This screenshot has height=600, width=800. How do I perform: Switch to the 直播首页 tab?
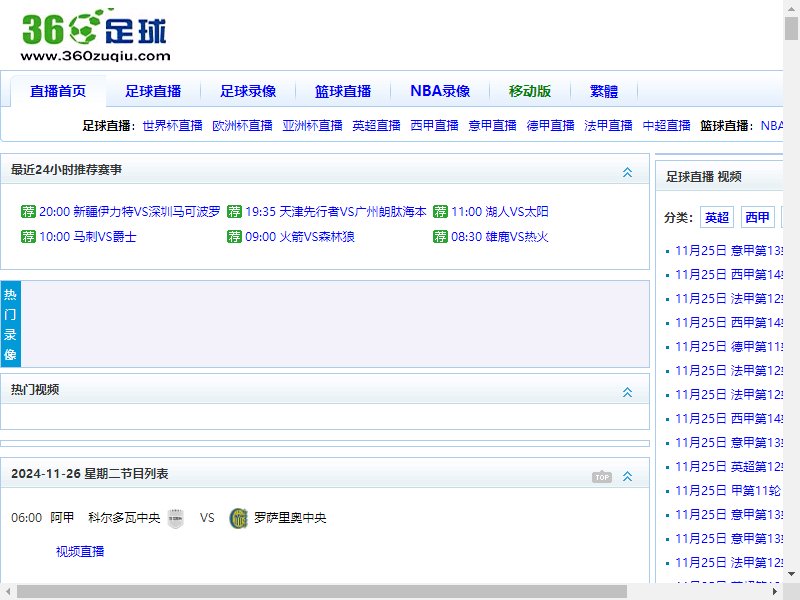pyautogui.click(x=58, y=91)
